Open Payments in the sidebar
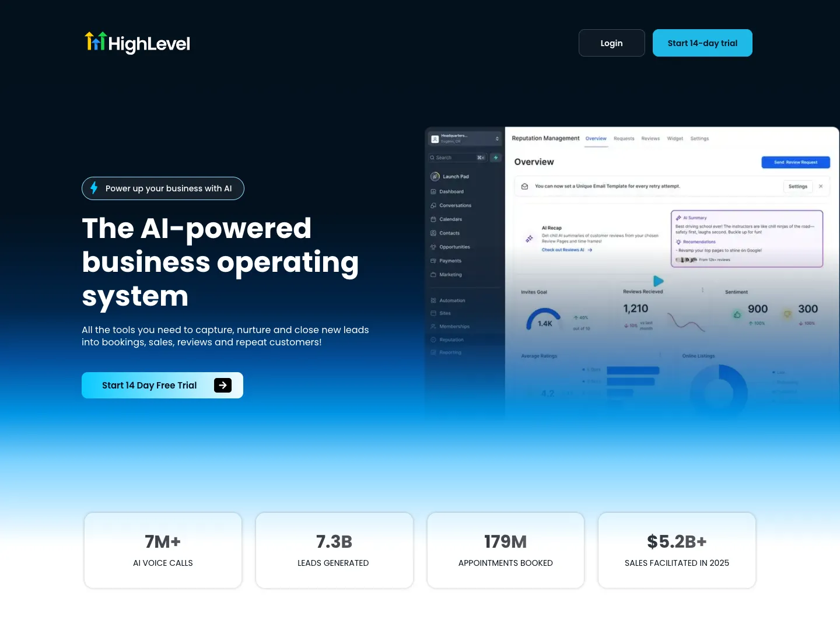 pos(446,261)
